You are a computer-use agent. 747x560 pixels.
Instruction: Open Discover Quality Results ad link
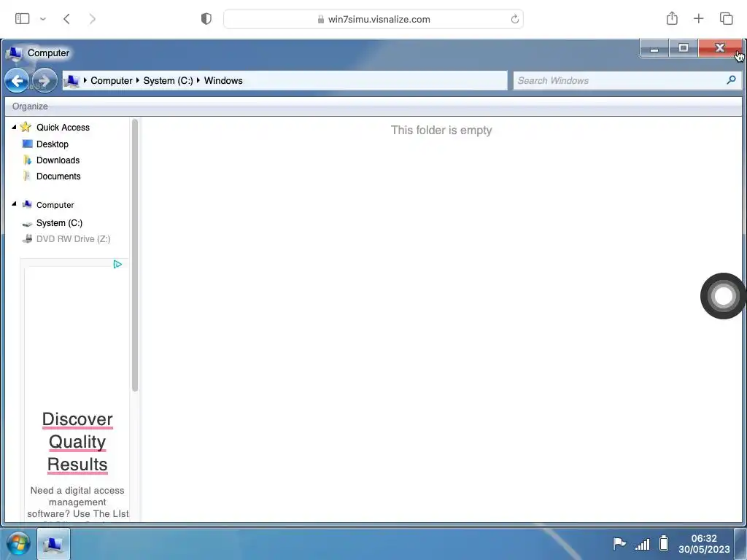pyautogui.click(x=77, y=441)
